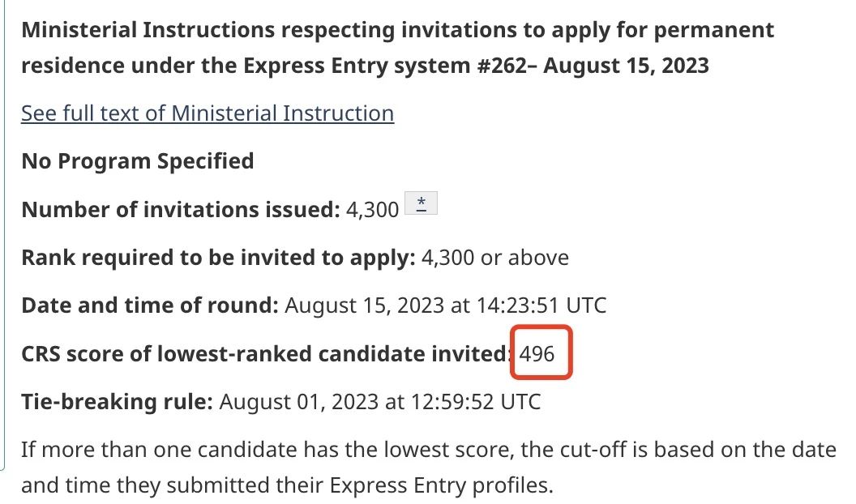Click the 'Date and time of round' label
Screen dimensions: 856x504
[x=150, y=305]
